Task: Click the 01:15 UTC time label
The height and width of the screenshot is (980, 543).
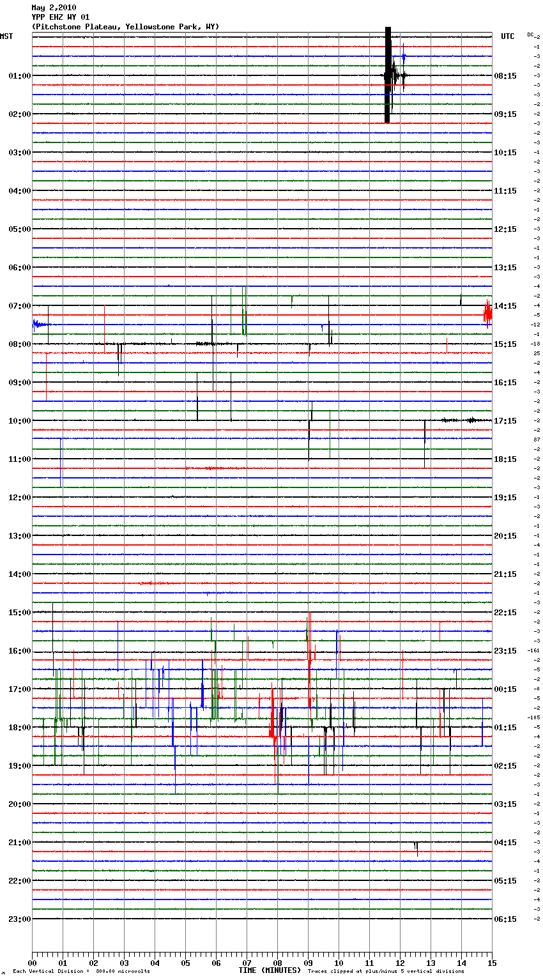Action: 505,728
